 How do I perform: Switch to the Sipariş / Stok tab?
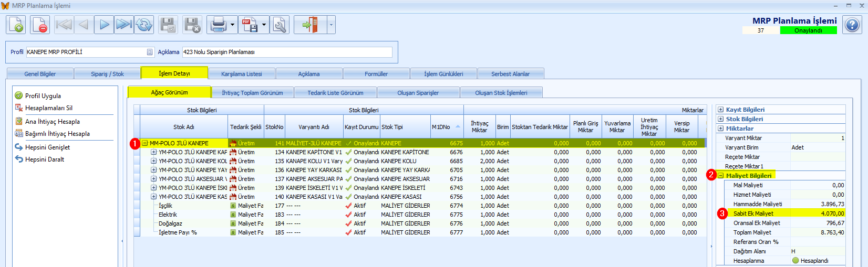tap(107, 74)
